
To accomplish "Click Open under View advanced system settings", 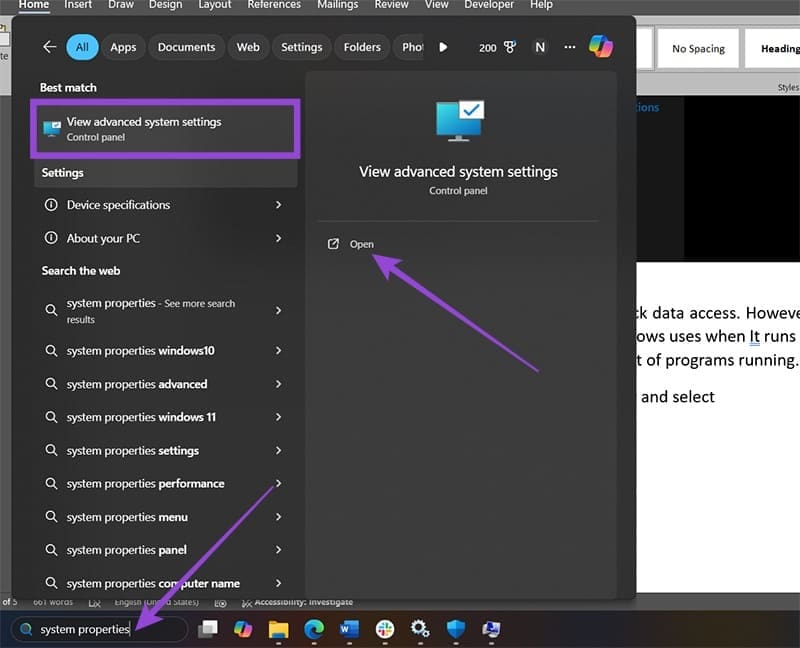I will coord(361,244).
